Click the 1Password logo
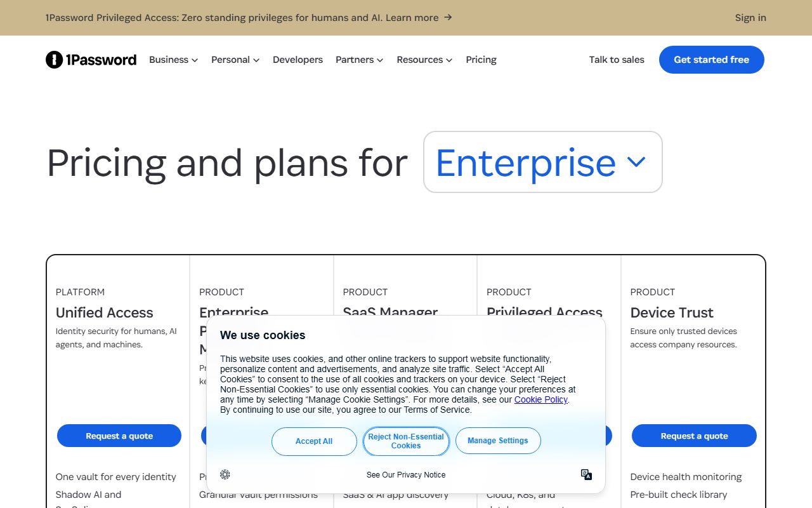 pos(91,60)
